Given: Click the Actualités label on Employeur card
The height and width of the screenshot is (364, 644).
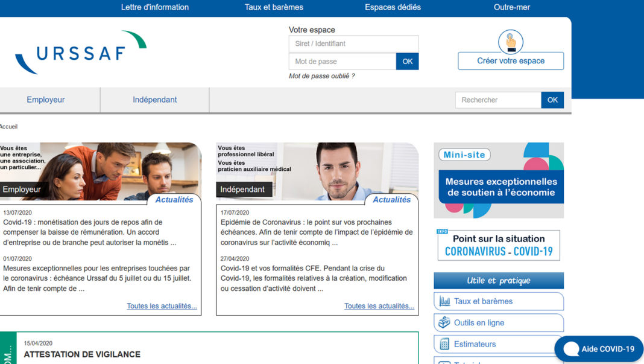Looking at the screenshot, I should (x=174, y=199).
